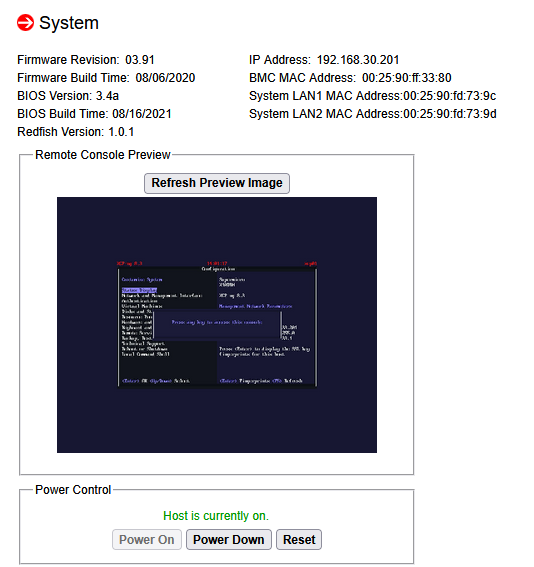The width and height of the screenshot is (534, 567).
Task: Click the BIOS Version 3.4a text
Action: click(68, 96)
